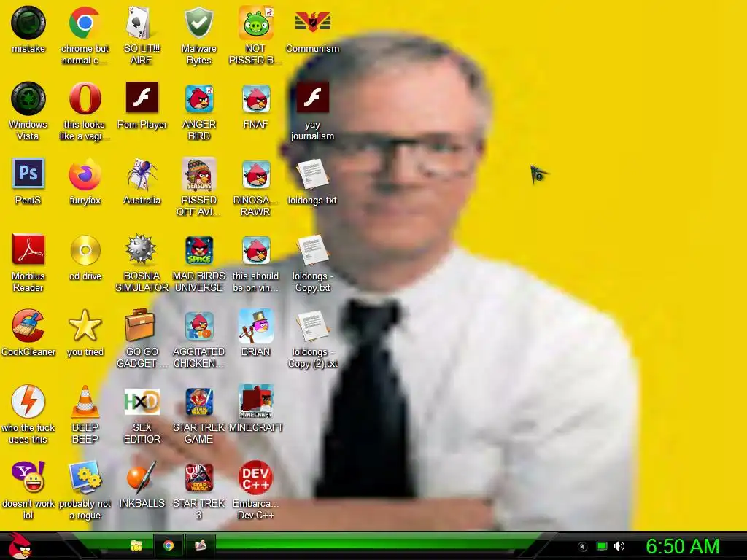Select the 'ANGER BIRD' icon
Image resolution: width=747 pixels, height=560 pixels.
tap(198, 98)
